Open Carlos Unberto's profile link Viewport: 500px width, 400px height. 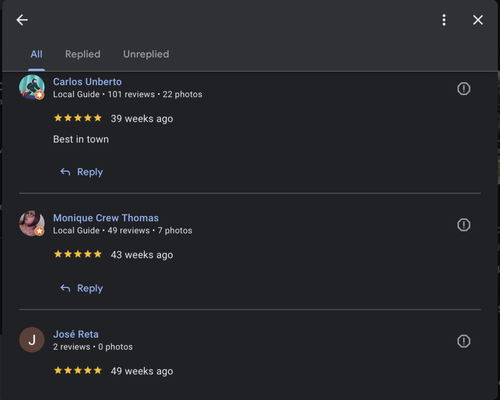[87, 82]
